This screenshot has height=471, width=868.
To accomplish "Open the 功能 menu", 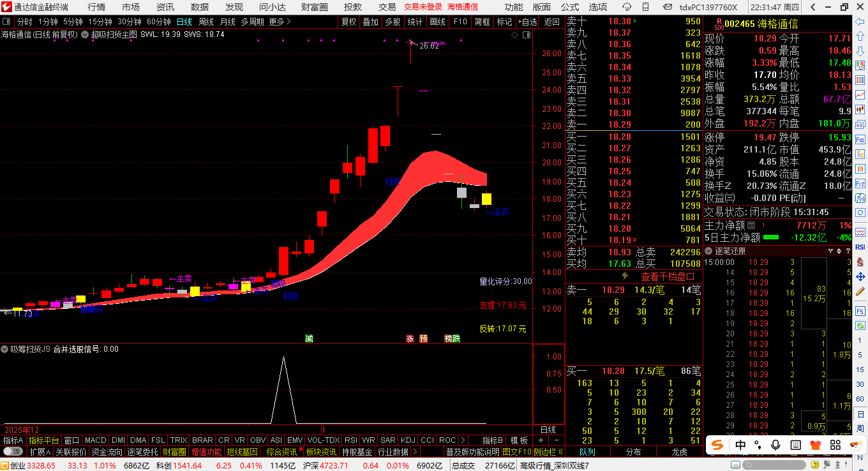I will tap(514, 7).
